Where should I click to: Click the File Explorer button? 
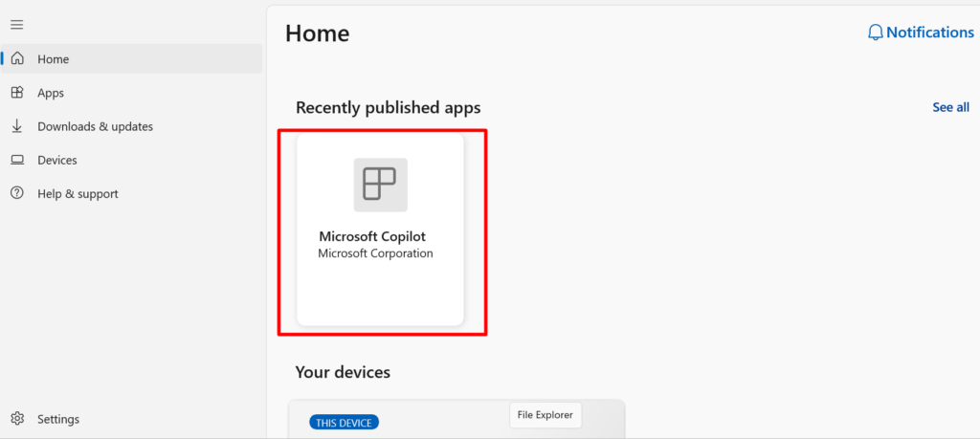pos(546,415)
